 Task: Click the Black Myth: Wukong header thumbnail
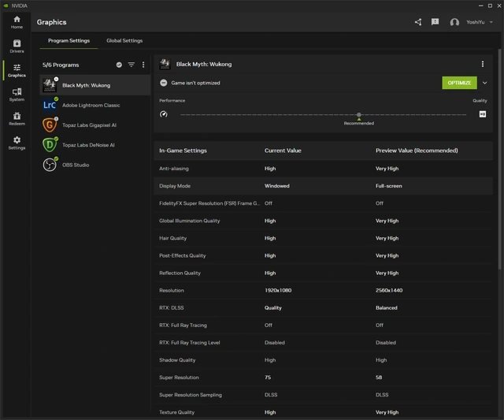pos(165,64)
